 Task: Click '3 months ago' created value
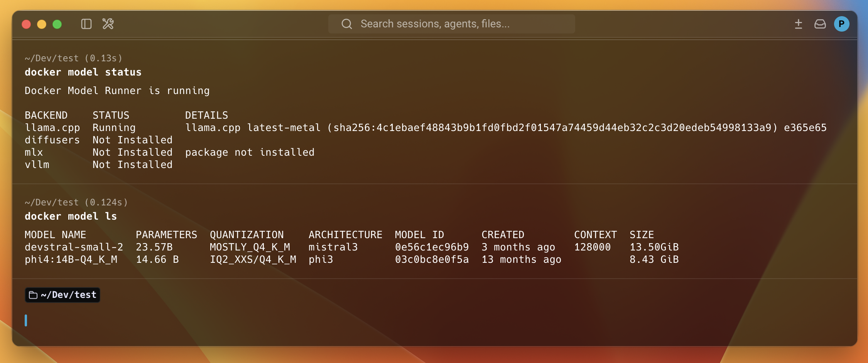click(518, 247)
